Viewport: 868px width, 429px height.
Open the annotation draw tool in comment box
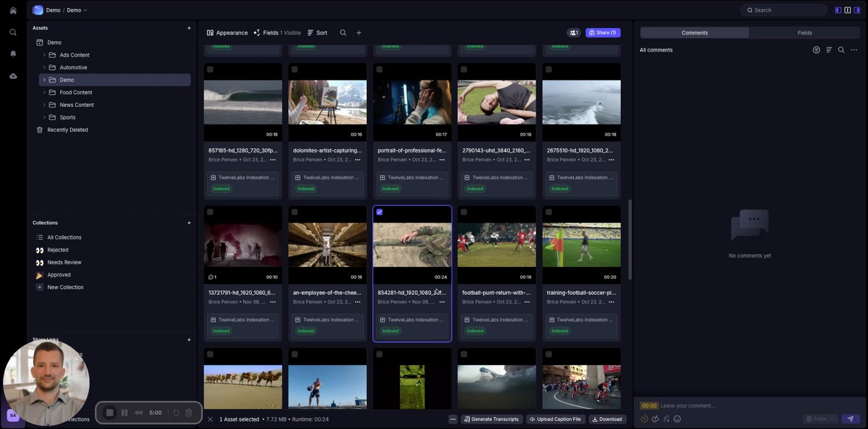point(655,419)
